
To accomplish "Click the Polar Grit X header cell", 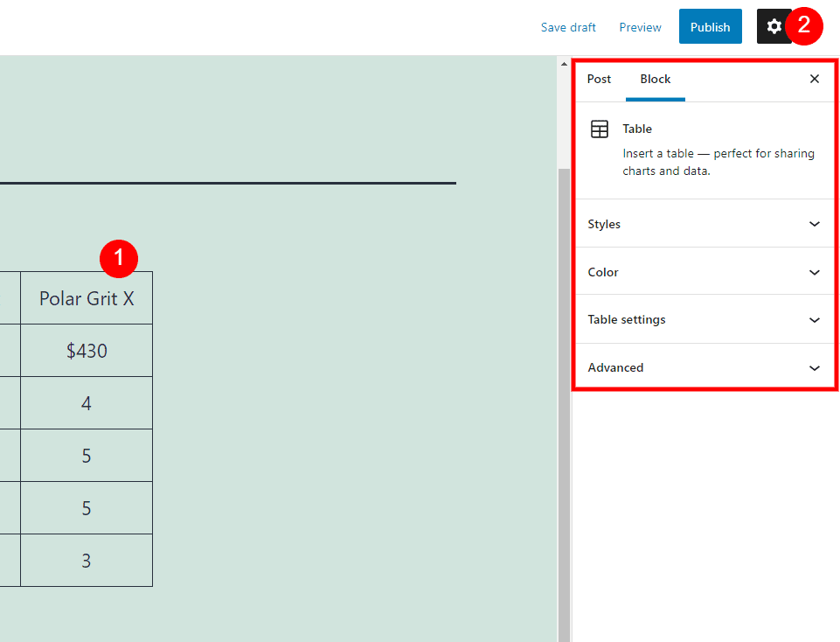I will tap(85, 297).
